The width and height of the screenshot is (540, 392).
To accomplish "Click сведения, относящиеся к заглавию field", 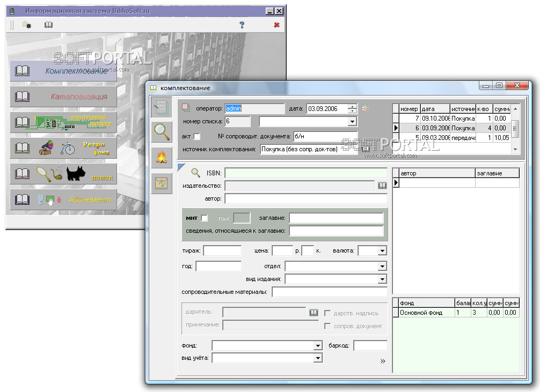I will point(337,231).
